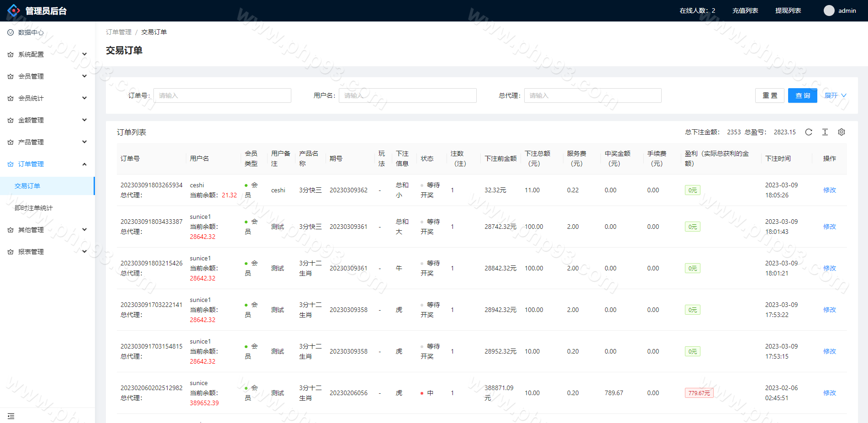868x423 pixels.
Task: Click the dashboard logo icon
Action: [14, 11]
